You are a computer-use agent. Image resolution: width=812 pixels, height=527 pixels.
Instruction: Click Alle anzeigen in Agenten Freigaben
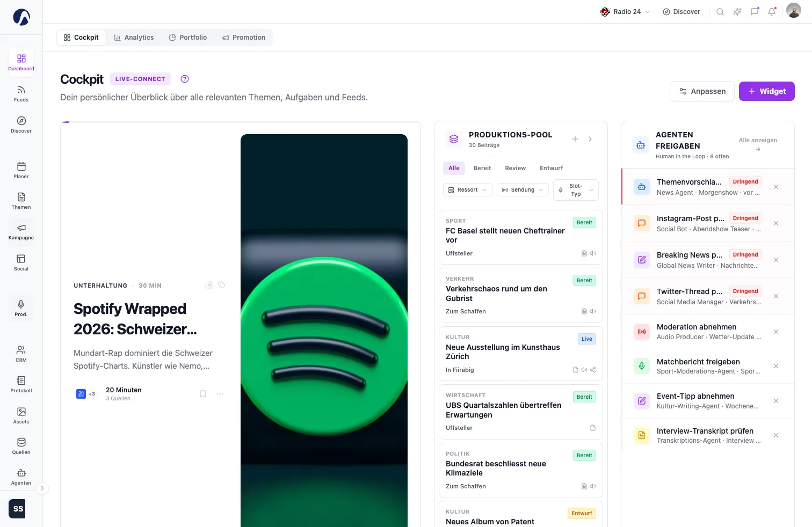coord(758,144)
